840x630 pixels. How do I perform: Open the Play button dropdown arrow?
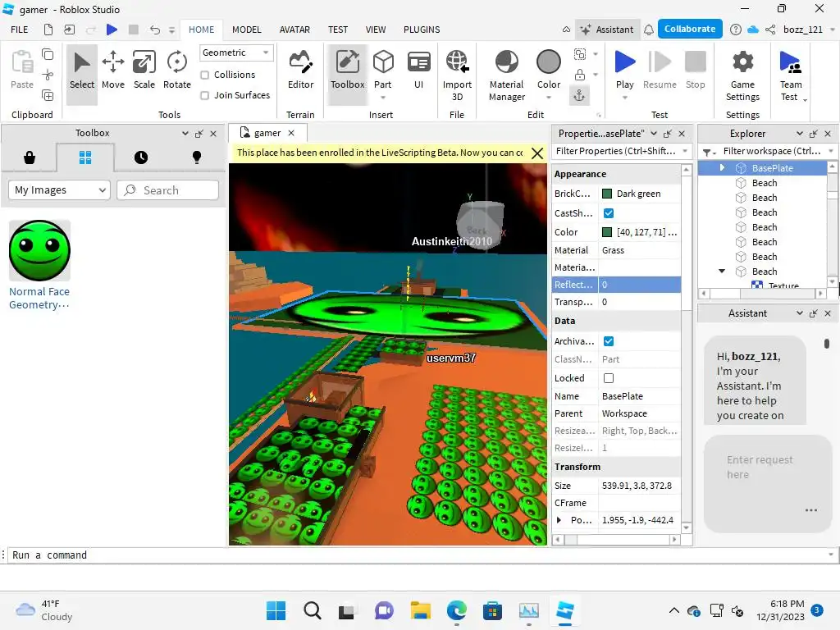(x=624, y=98)
